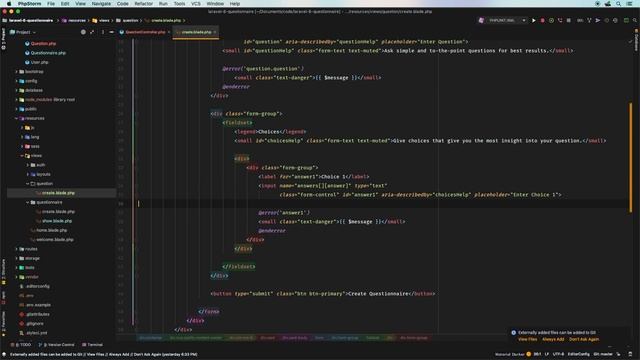Viewport: 640px width, 360px height.
Task: Open welcome.blade.php in project tree
Action: point(55,240)
